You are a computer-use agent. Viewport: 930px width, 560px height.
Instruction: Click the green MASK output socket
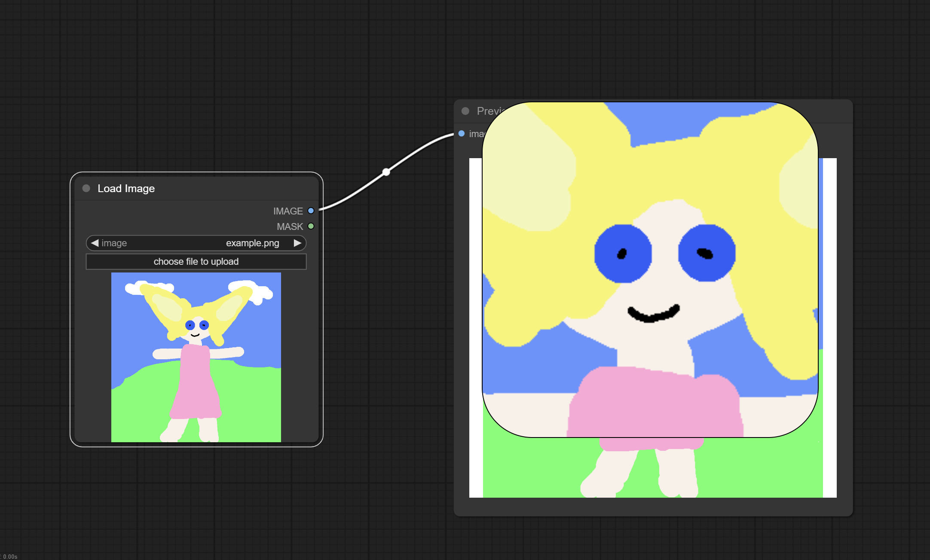pos(311,226)
